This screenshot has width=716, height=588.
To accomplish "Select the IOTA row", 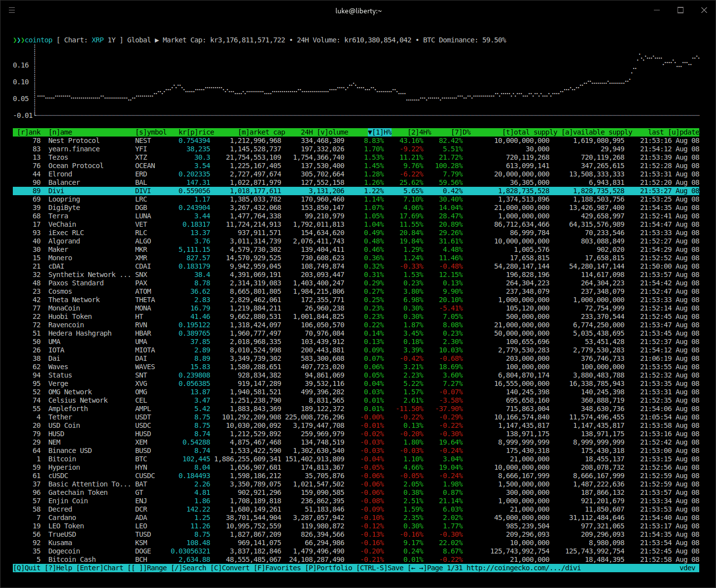I will [x=356, y=350].
